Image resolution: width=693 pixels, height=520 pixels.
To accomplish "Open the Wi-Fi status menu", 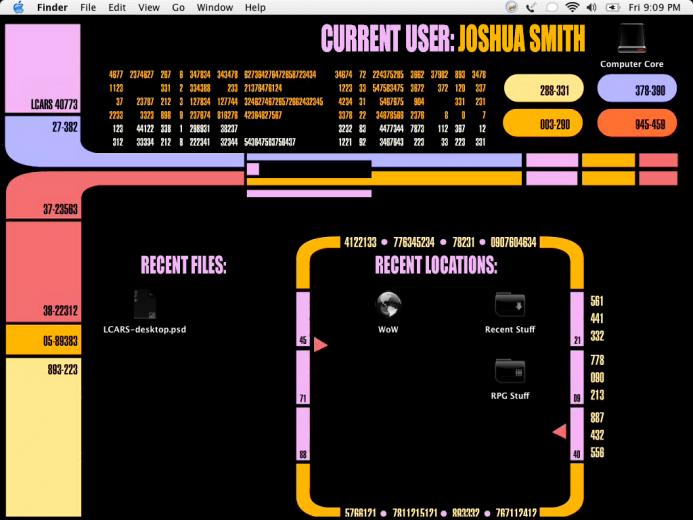I will [572, 7].
